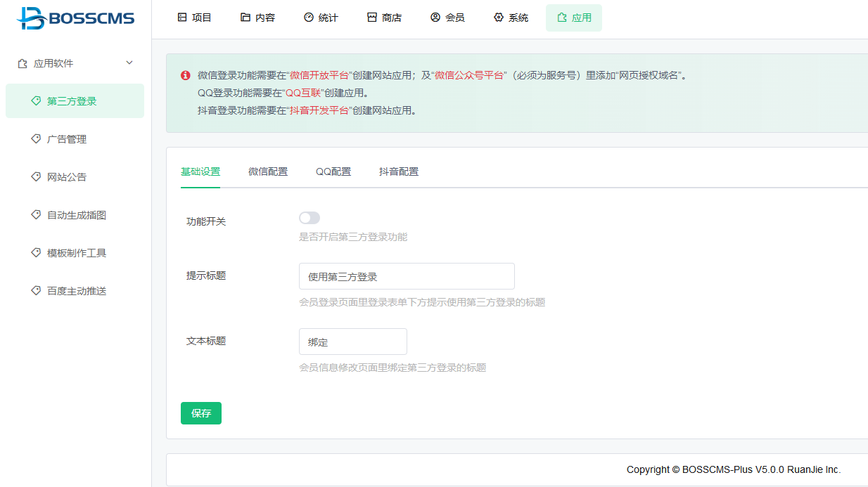
Task: Toggle the 功能开关 switch
Action: pyautogui.click(x=309, y=218)
